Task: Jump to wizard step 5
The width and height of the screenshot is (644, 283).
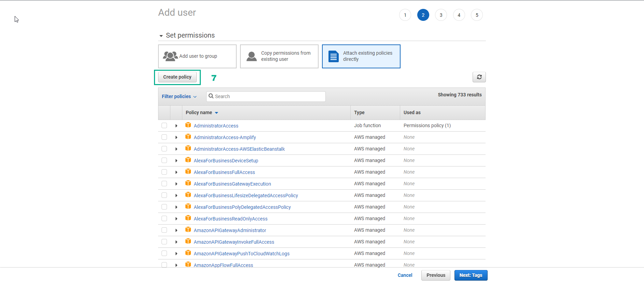Action: [x=477, y=15]
